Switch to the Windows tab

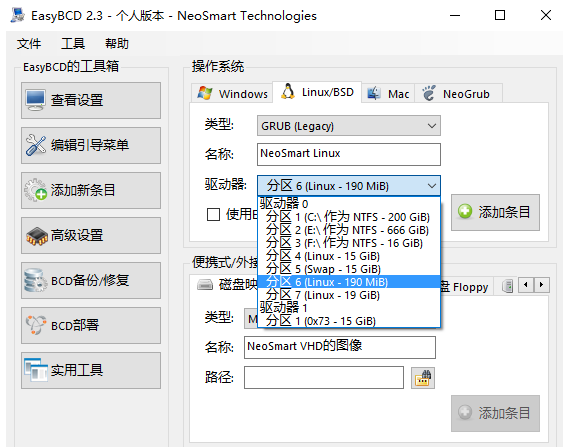point(232,94)
